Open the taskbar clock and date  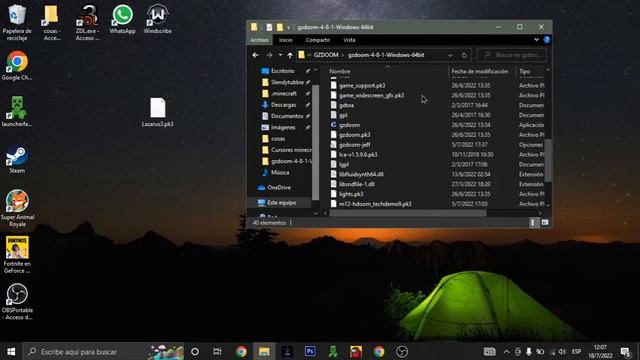(600, 351)
